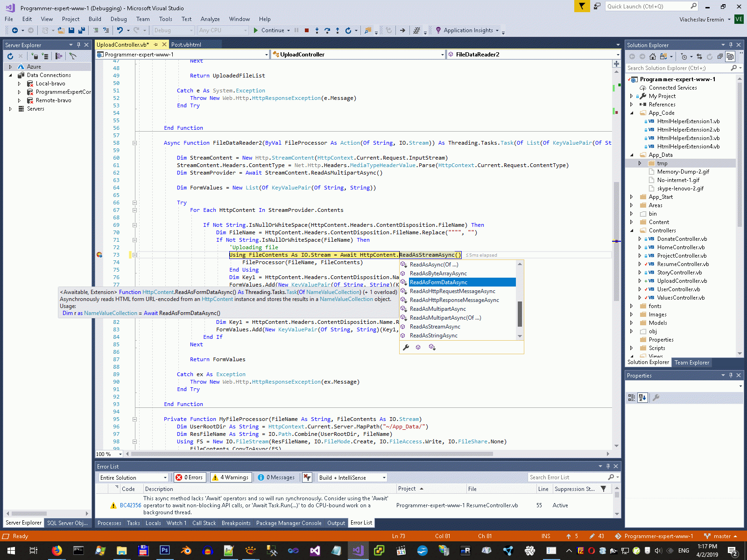Click the Home icon in Solution Explorer
Screen dimensions: 747x560
(x=652, y=56)
